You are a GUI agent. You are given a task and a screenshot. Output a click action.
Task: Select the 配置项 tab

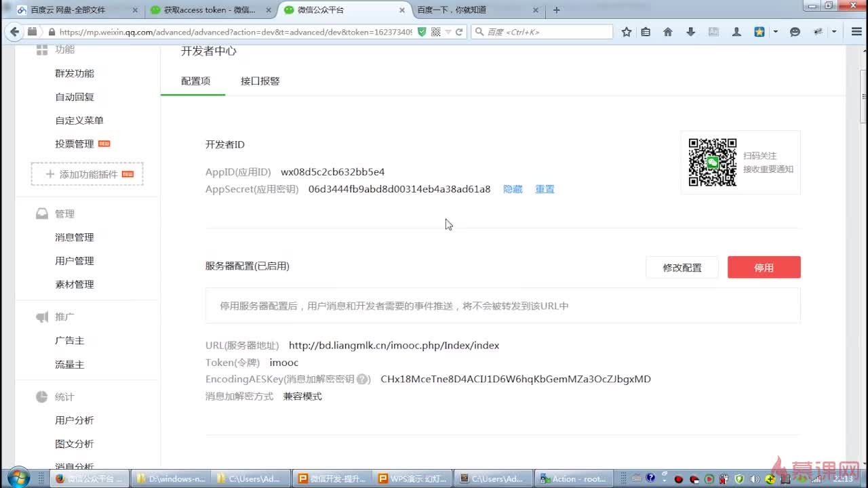[195, 81]
